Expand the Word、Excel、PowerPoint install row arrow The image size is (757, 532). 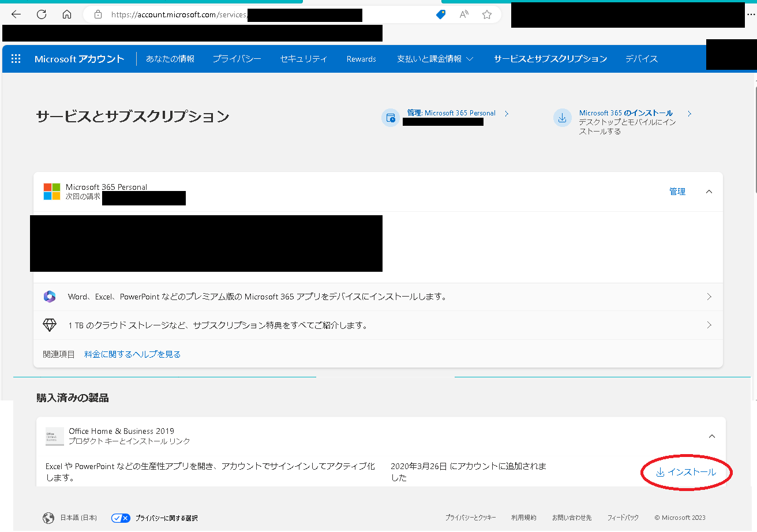[x=709, y=297]
